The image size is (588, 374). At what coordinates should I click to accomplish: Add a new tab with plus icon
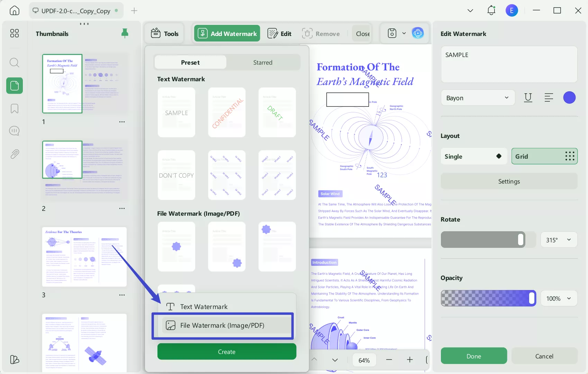point(134,11)
